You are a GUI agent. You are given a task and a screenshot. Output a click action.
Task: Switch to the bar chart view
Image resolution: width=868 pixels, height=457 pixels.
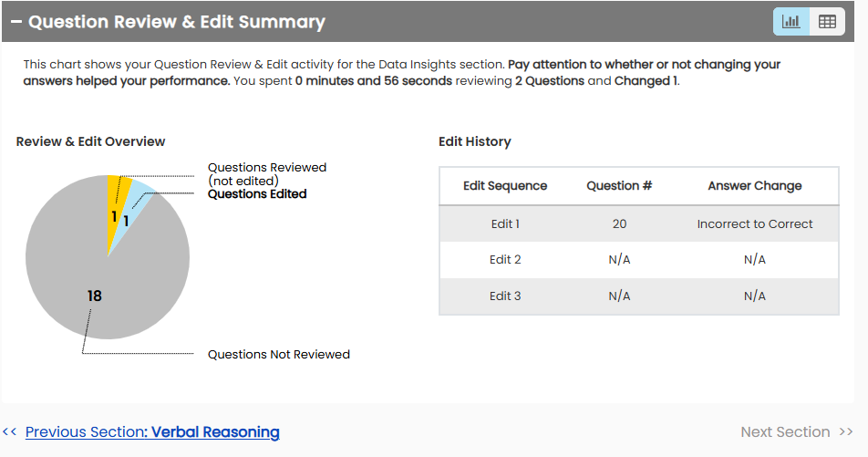(x=790, y=22)
